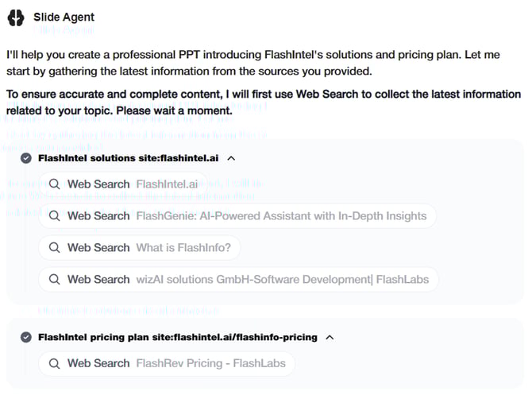Image resolution: width=532 pixels, height=395 pixels.
Task: Click the search icon beside What is FlashInfo?
Action: click(55, 248)
